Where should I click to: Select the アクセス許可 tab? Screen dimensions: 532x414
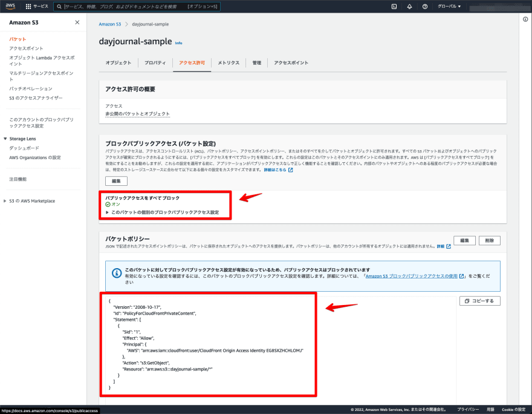(192, 63)
